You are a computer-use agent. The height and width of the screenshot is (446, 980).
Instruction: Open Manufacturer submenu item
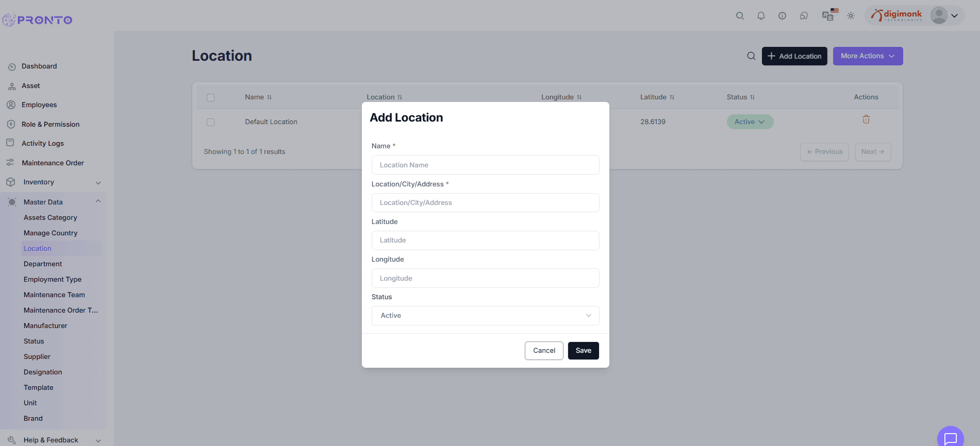(45, 326)
